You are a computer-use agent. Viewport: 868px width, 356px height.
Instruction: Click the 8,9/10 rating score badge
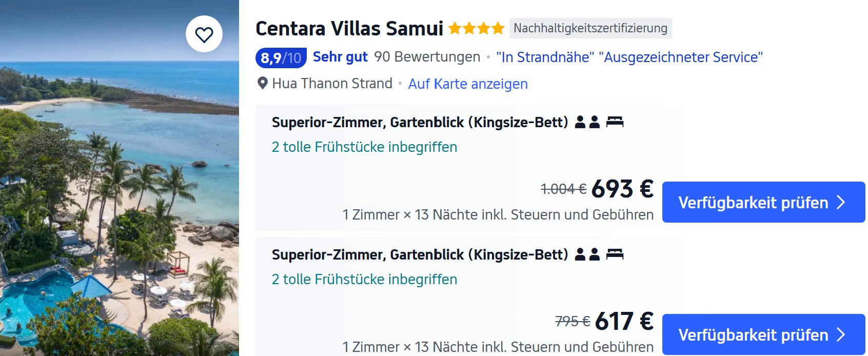281,57
